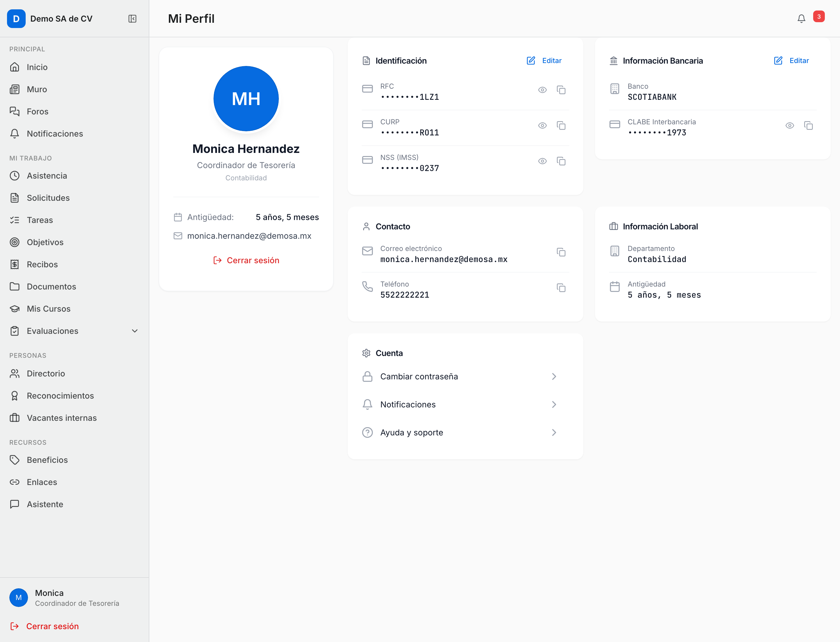Copy the Teléfono number

pyautogui.click(x=561, y=288)
